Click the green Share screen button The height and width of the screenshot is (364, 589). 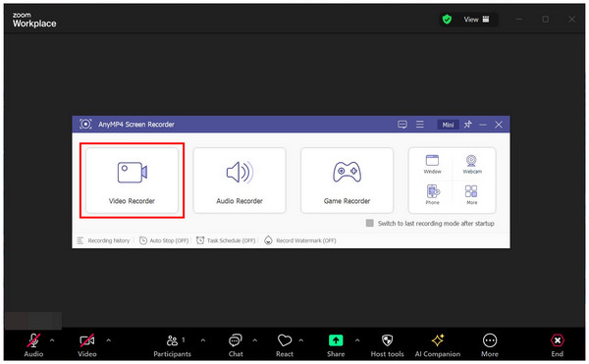tap(336, 345)
